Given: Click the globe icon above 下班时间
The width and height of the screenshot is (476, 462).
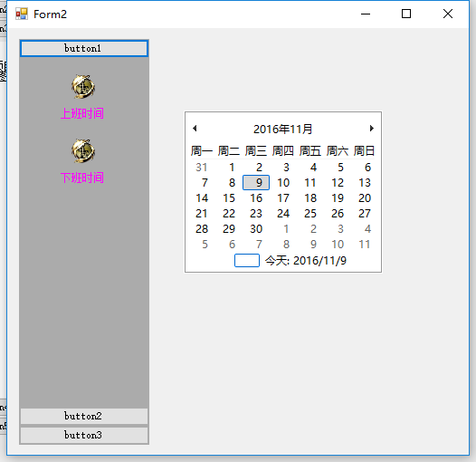Looking at the screenshot, I should coord(83,151).
